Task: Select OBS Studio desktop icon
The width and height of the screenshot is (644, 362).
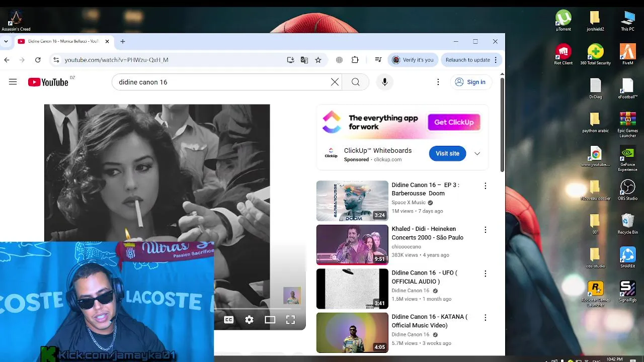Action: 627,190
